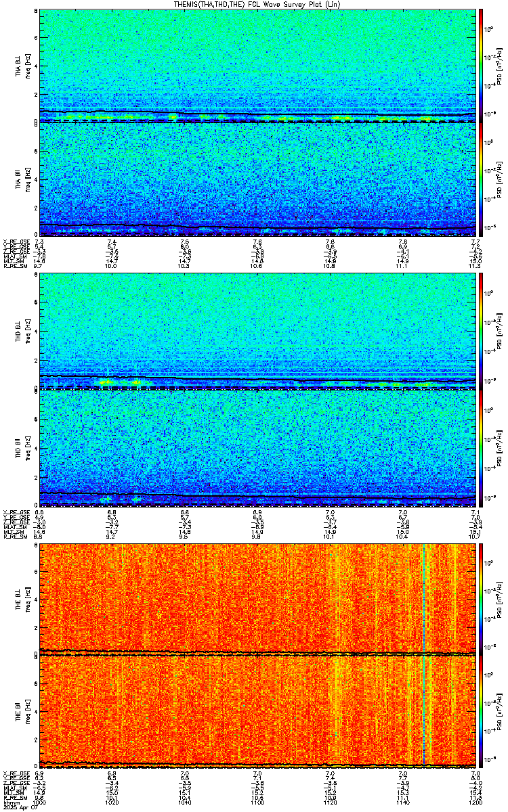Click the R_RE_SM row label under THD panels
The image size is (508, 812).
pos(14,536)
